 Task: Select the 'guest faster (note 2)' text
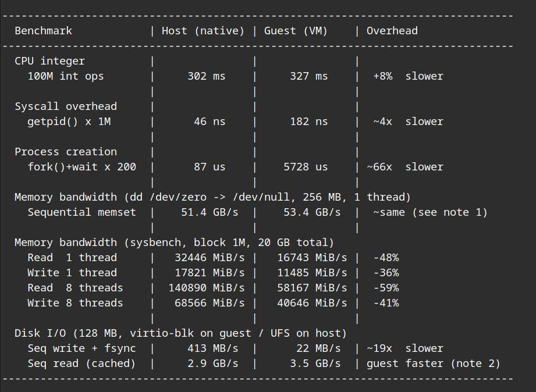(434, 364)
